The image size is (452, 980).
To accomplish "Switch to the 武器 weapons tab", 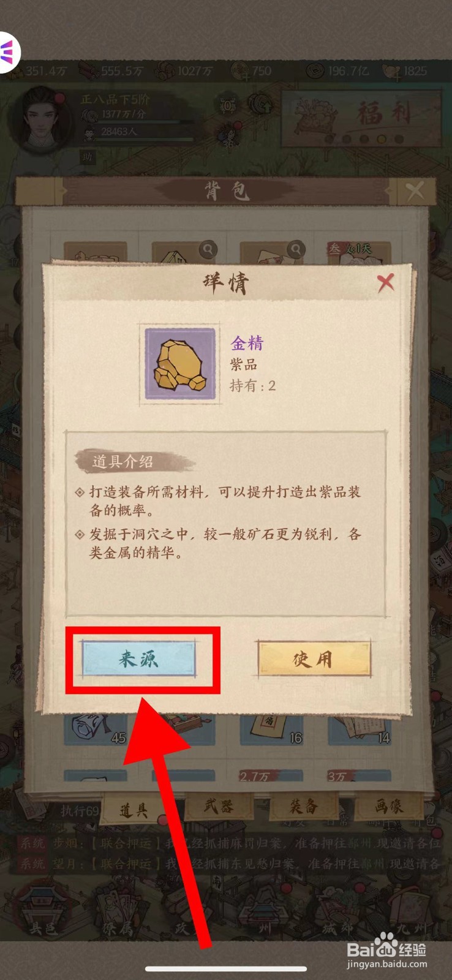I will (x=219, y=806).
